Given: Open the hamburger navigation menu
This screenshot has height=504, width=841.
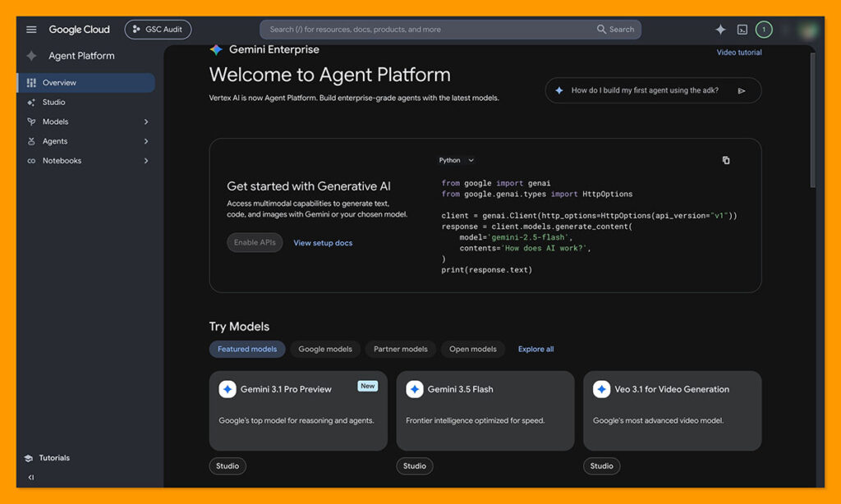Looking at the screenshot, I should [x=31, y=30].
